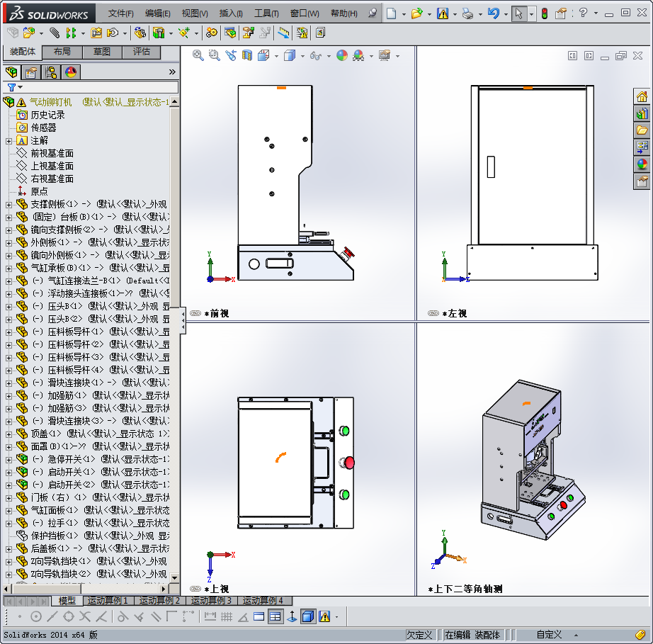
Task: Select the 前视基准面 plane in tree
Action: [52, 153]
